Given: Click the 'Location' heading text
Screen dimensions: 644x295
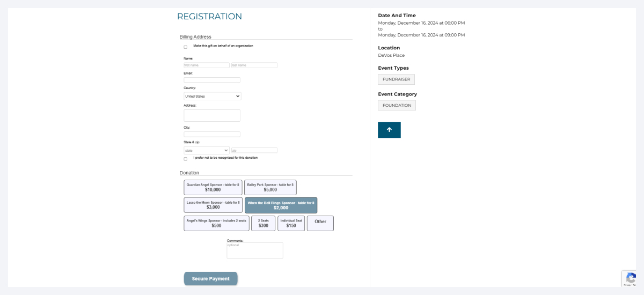Looking at the screenshot, I should (389, 48).
